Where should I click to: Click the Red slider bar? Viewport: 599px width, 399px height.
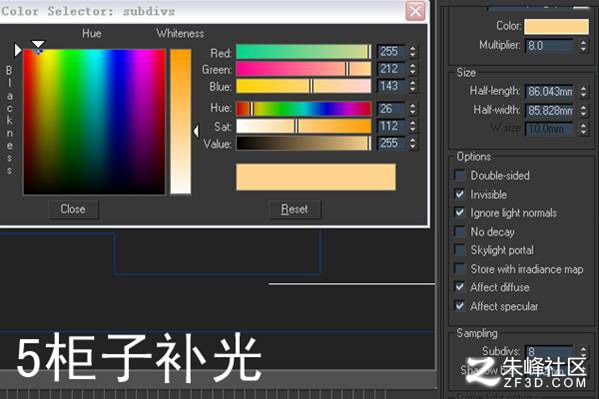click(x=304, y=52)
